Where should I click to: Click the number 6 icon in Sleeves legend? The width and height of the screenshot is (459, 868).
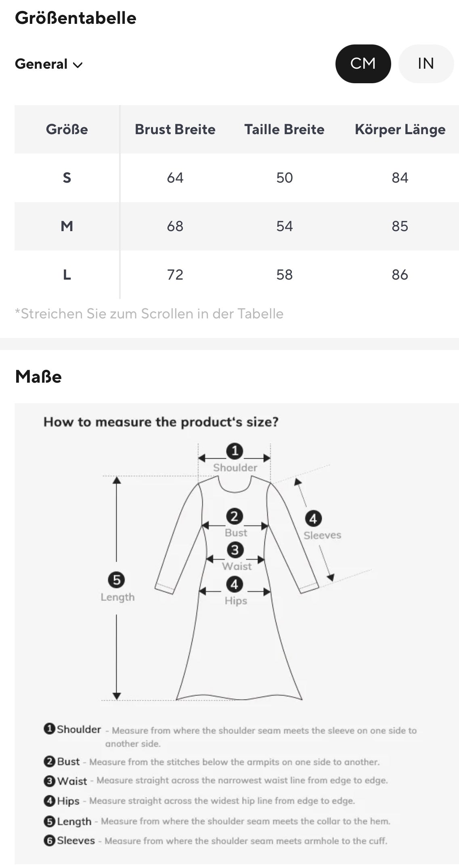49,841
